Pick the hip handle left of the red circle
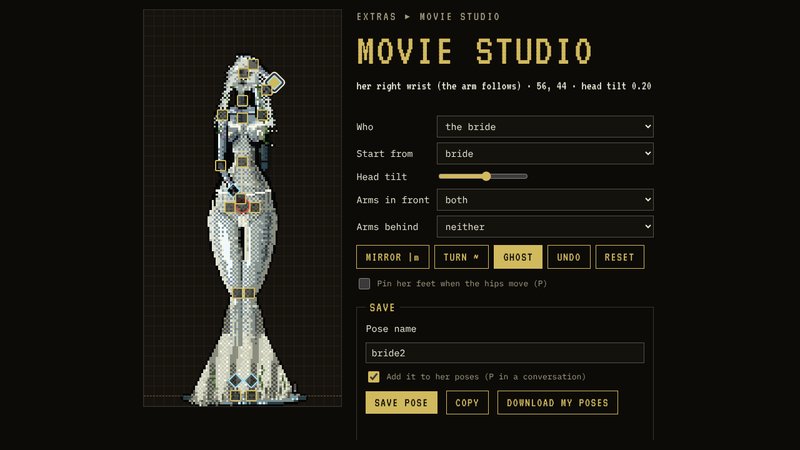This screenshot has height=450, width=800. [230, 207]
